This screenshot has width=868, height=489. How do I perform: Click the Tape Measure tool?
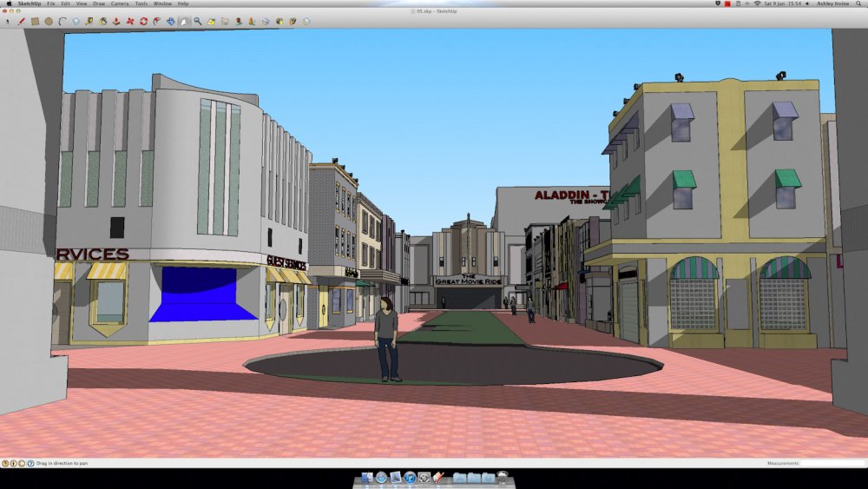[x=89, y=21]
